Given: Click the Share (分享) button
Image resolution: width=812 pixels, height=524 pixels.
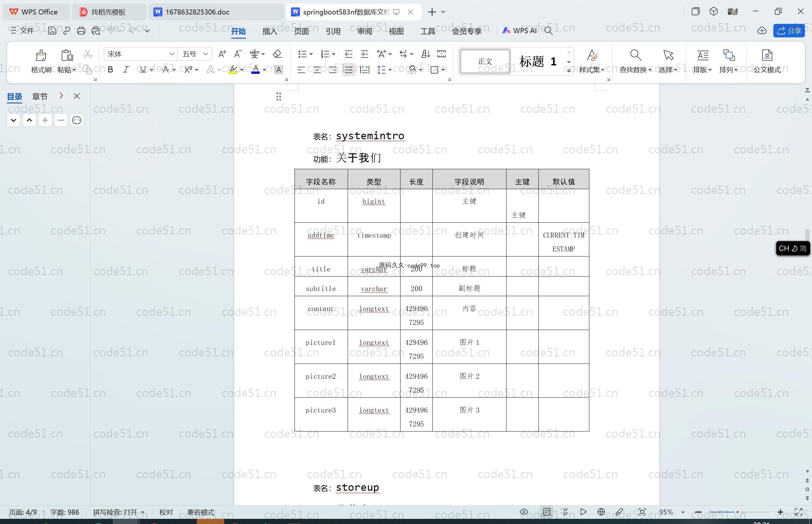Looking at the screenshot, I should coord(789,31).
